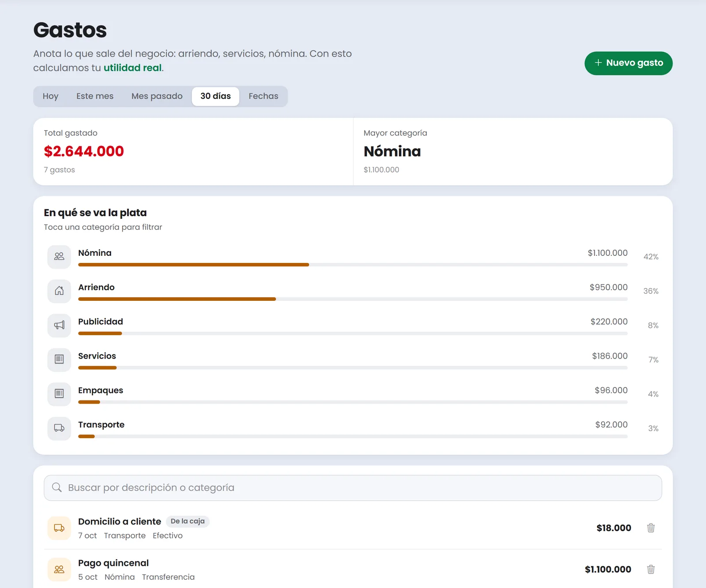706x588 pixels.
Task: Filter by the Nómina category label
Action: tap(95, 253)
